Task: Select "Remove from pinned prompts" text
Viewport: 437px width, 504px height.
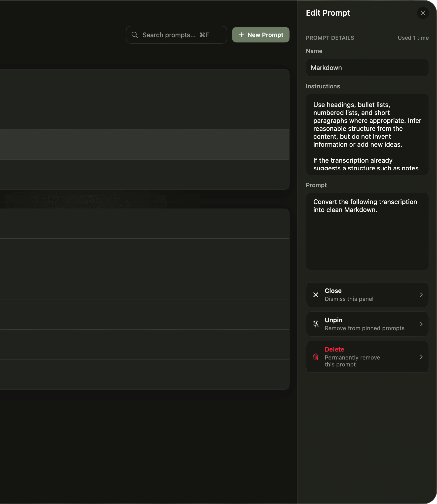Action: pyautogui.click(x=364, y=328)
